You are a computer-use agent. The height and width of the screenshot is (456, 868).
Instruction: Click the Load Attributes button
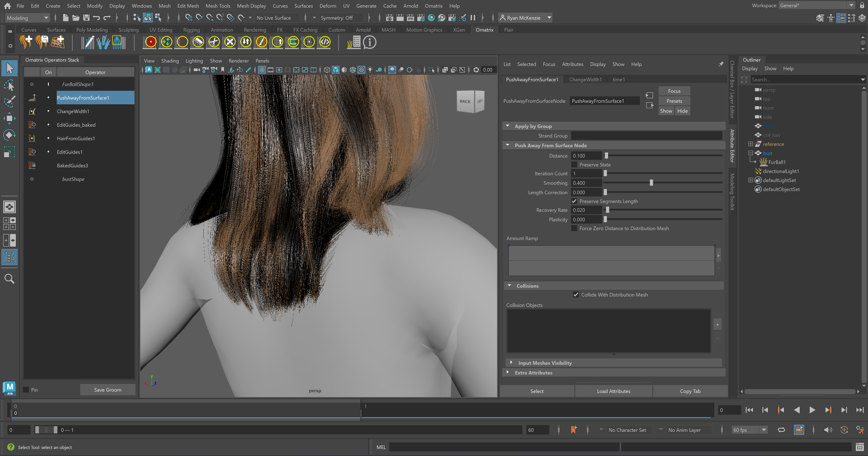[613, 391]
